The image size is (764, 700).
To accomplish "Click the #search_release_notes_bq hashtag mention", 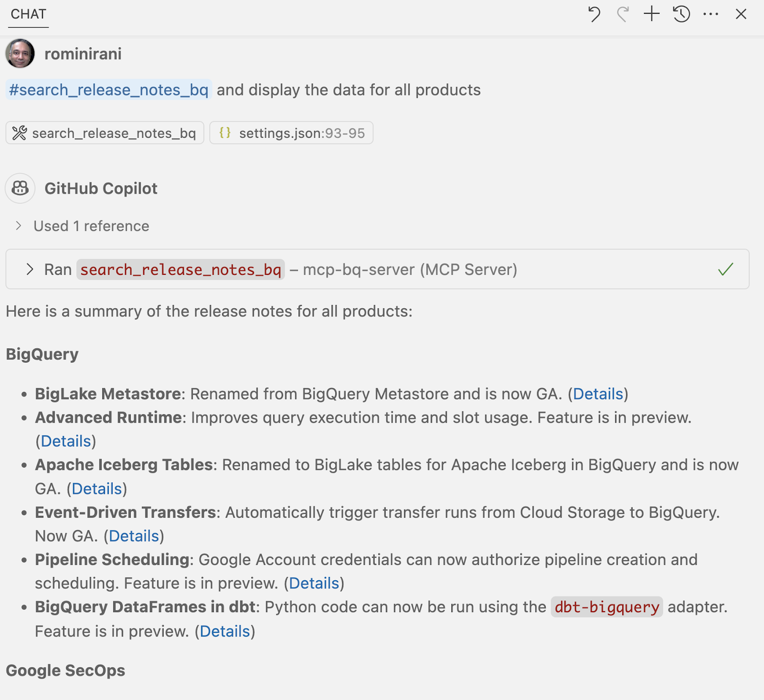I will [108, 90].
